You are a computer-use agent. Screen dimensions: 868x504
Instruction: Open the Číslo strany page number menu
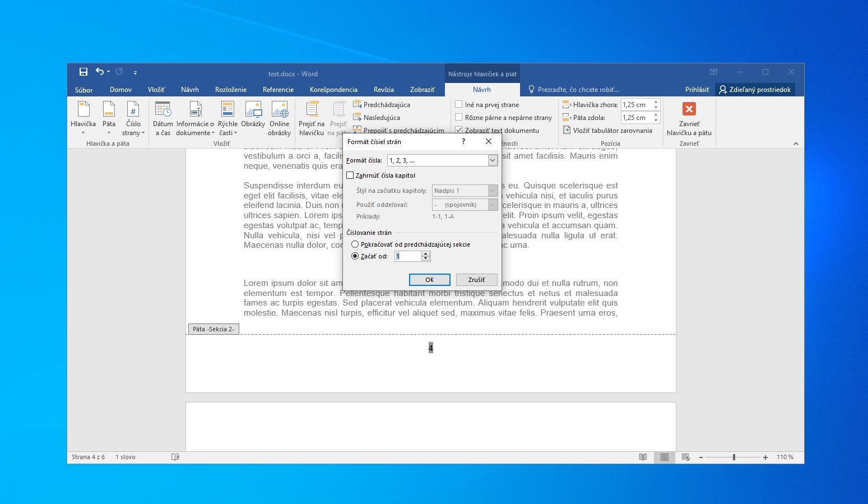point(133,118)
